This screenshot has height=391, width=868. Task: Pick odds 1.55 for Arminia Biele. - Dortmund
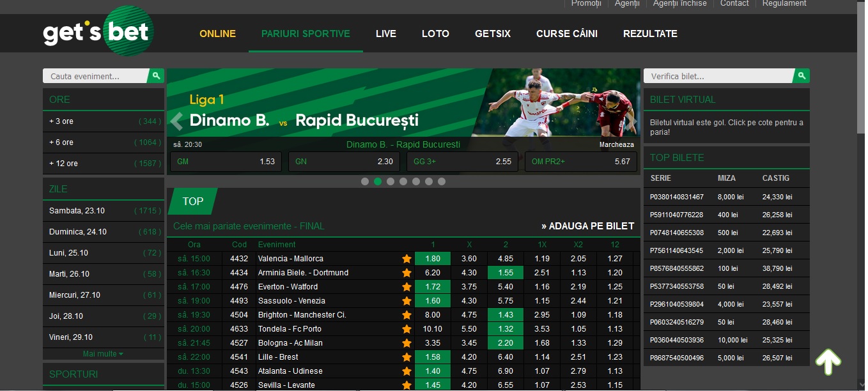506,273
